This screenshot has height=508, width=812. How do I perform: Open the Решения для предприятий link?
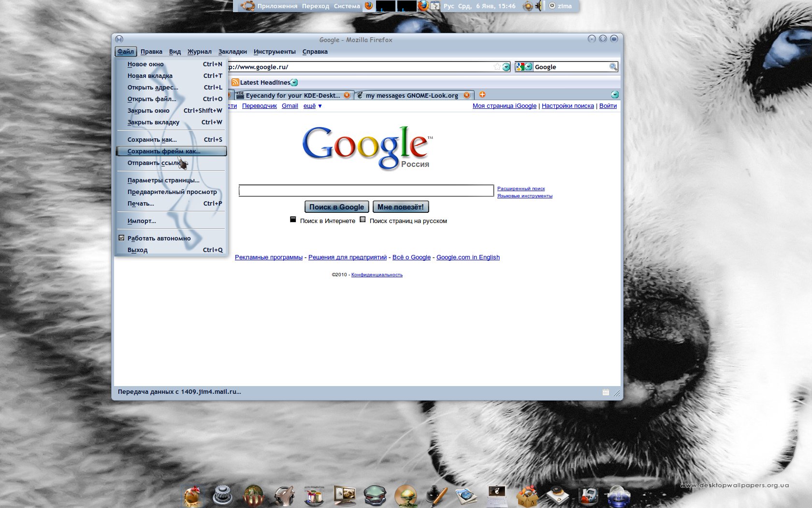click(x=348, y=257)
